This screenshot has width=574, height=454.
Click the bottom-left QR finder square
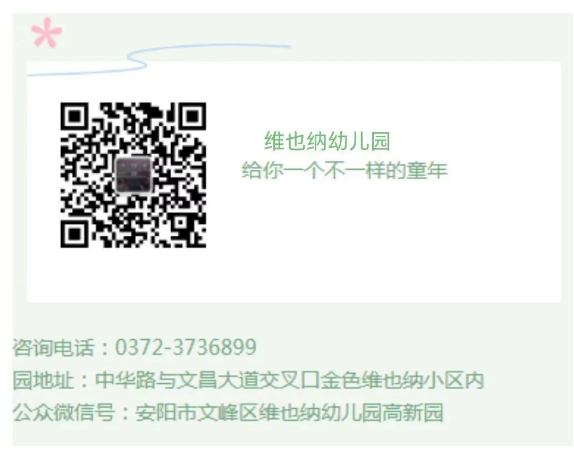[x=74, y=234]
